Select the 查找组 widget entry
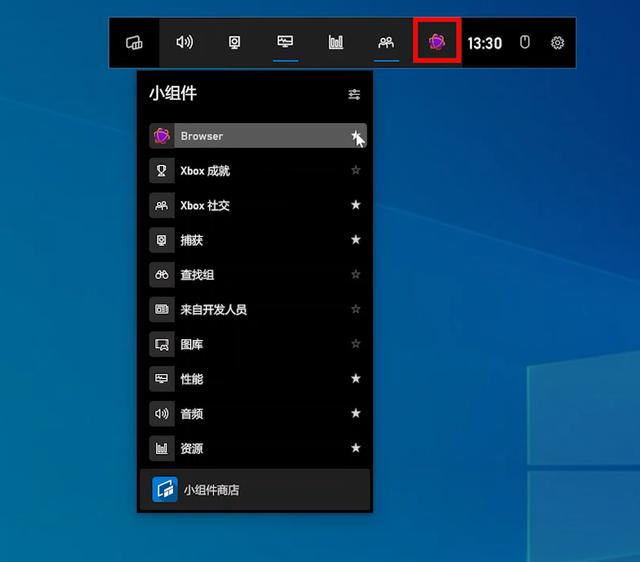 258,274
